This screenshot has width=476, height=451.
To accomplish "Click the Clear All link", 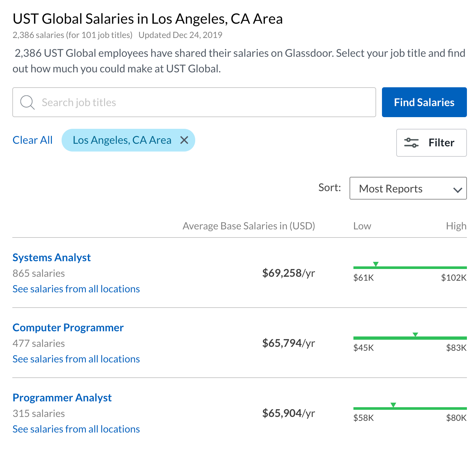I will tap(32, 140).
